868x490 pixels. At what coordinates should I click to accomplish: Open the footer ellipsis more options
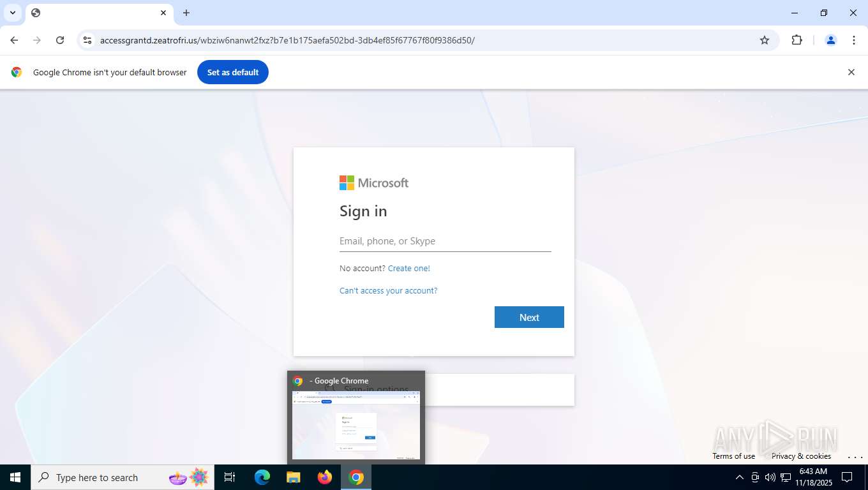[x=855, y=456]
